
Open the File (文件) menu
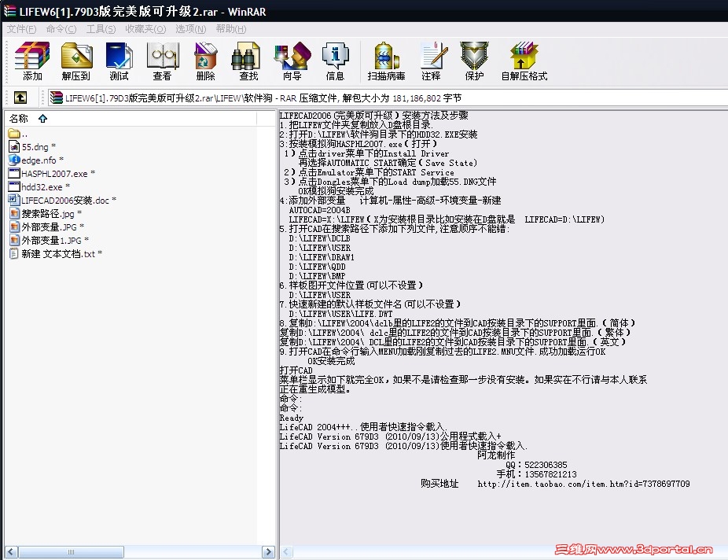(x=21, y=29)
